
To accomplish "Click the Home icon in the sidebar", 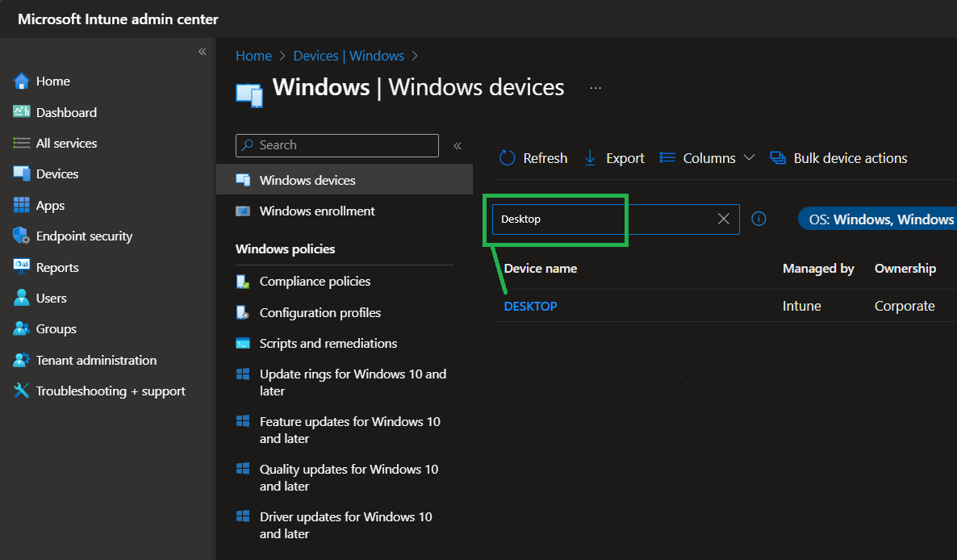I will click(x=22, y=81).
